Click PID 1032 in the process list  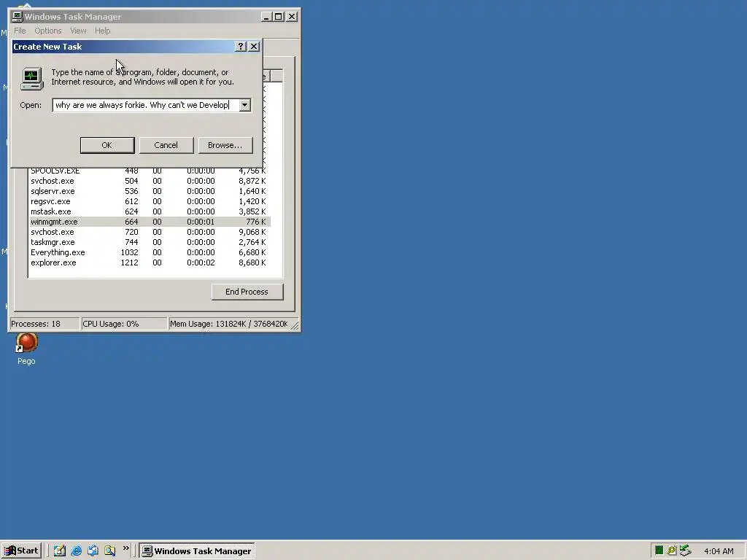click(x=130, y=252)
